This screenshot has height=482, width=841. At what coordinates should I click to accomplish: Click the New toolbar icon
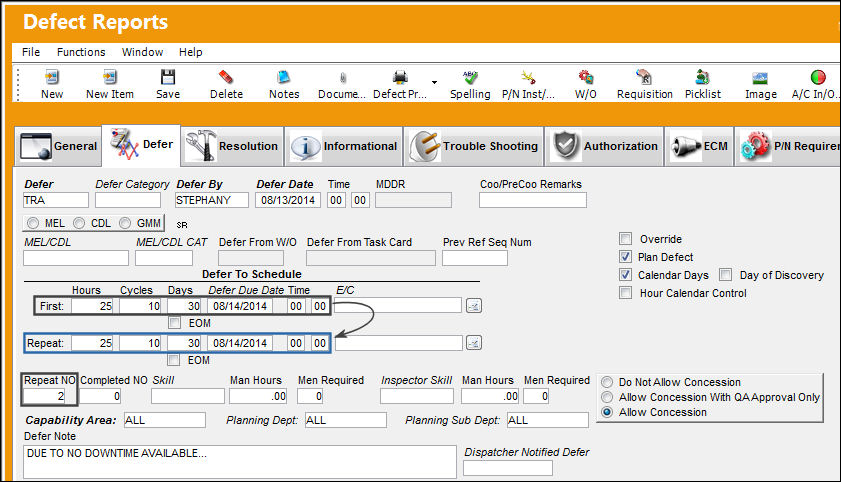52,78
